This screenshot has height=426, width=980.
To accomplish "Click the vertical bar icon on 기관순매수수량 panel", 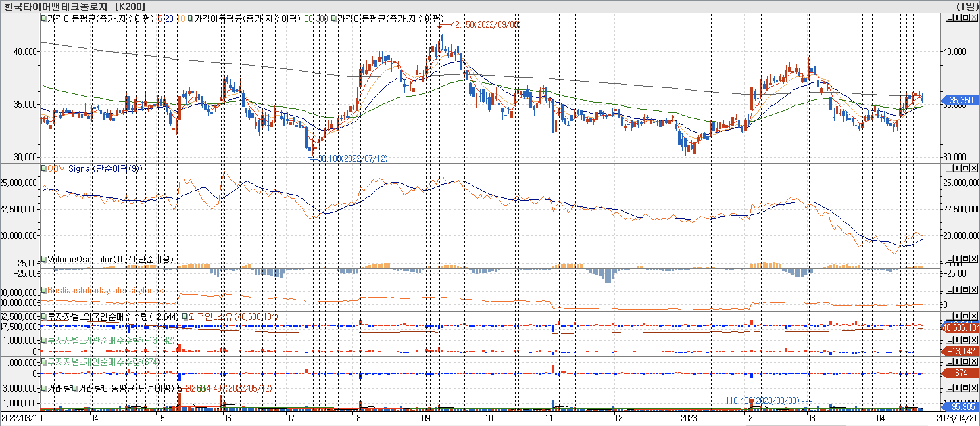I will pyautogui.click(x=957, y=339).
